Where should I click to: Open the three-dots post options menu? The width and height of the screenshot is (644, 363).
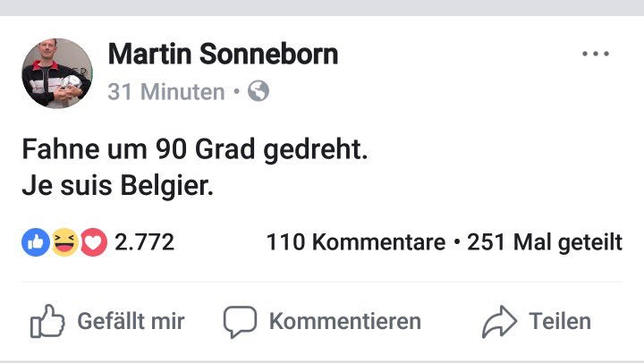(595, 55)
